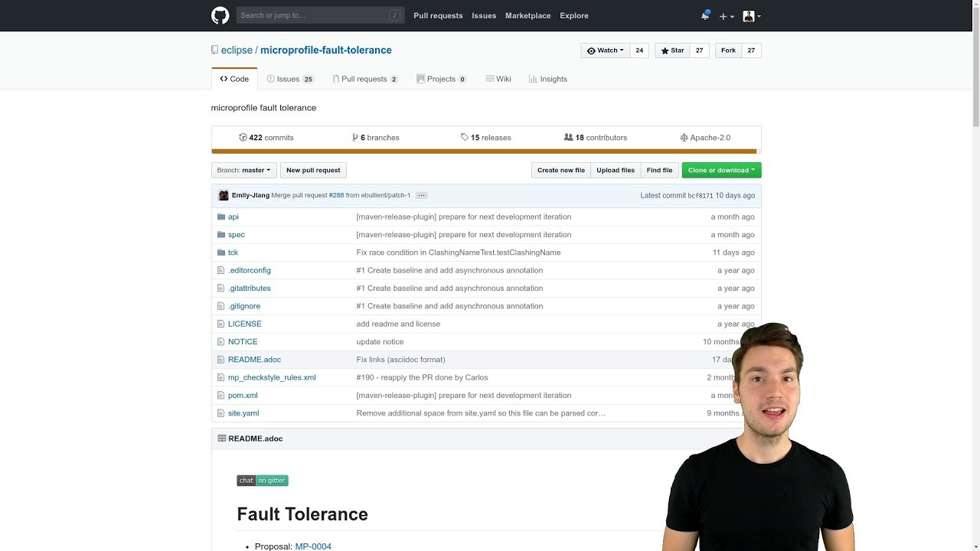Click Upload files button

pyautogui.click(x=616, y=170)
